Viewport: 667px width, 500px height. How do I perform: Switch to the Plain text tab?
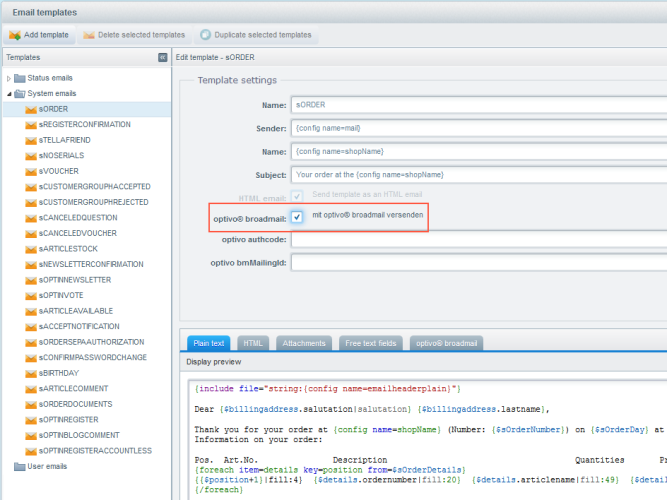[208, 343]
